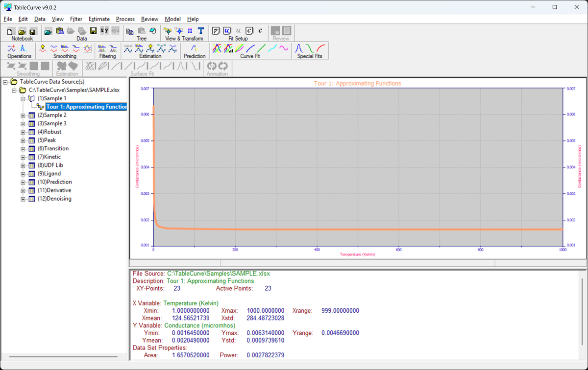Expand the (5)Peak tree node
The height and width of the screenshot is (370, 588).
23,140
